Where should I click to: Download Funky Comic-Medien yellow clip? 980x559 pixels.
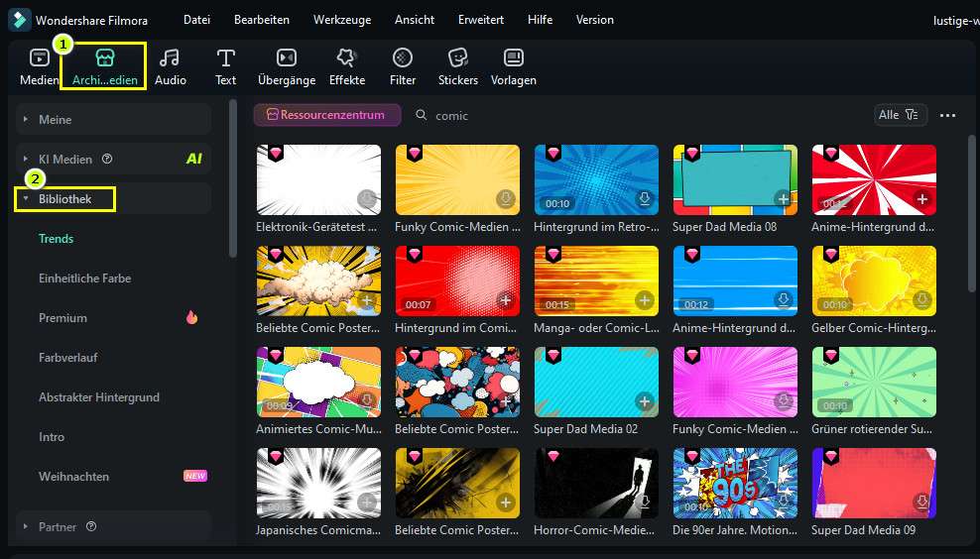point(506,199)
